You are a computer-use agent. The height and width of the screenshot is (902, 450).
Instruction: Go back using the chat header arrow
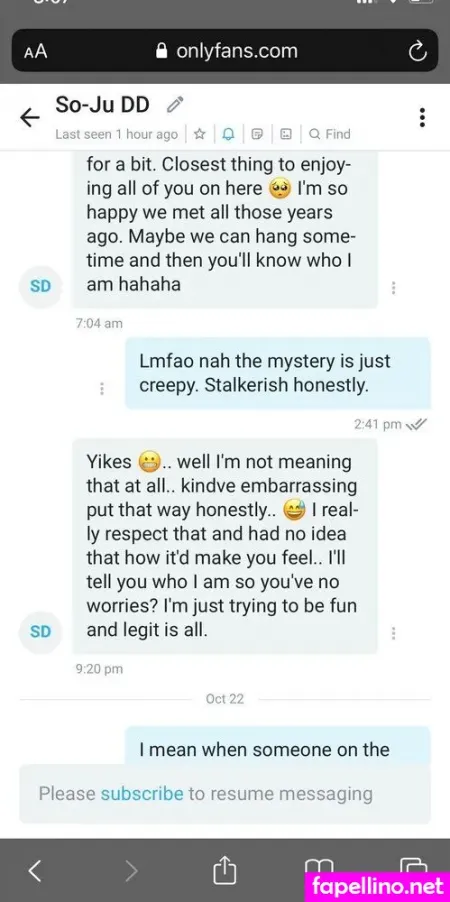(30, 118)
